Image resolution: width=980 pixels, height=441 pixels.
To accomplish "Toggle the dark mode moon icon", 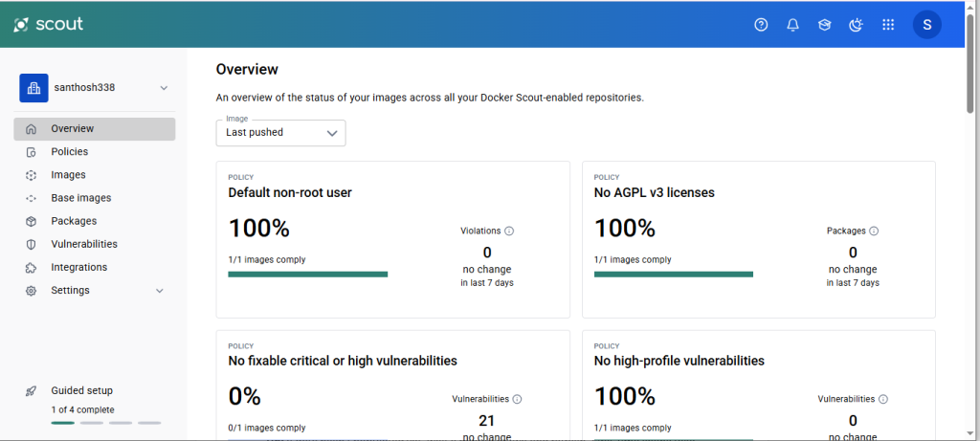I will point(857,25).
